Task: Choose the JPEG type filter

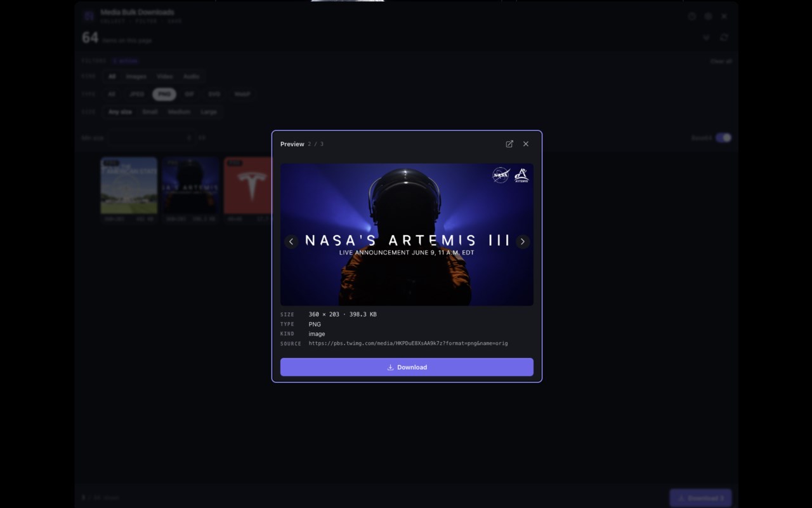Action: (136, 94)
